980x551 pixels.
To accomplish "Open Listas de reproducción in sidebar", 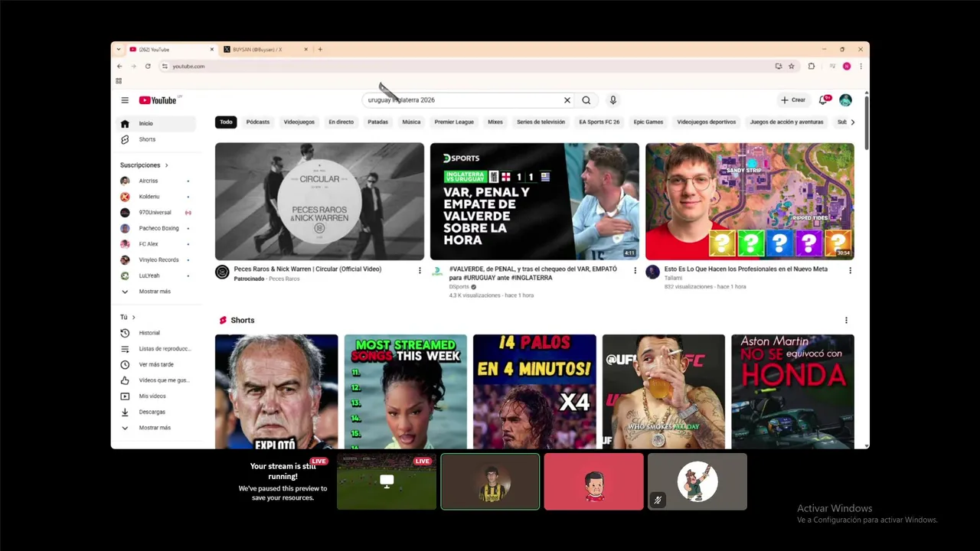I will click(155, 349).
